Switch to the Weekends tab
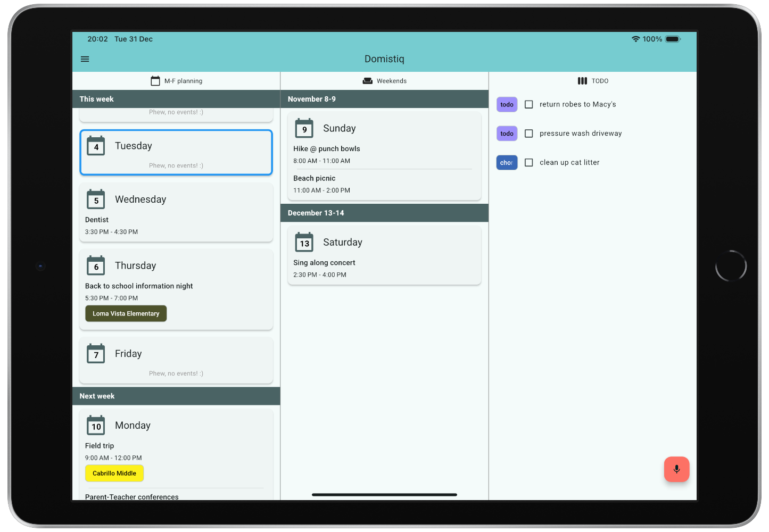769x532 pixels. pyautogui.click(x=384, y=80)
